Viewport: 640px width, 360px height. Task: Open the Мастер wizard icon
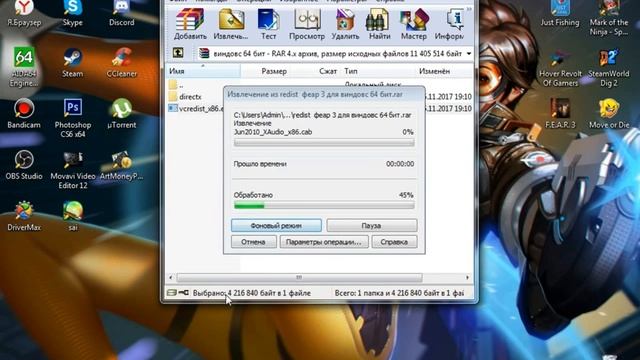(x=413, y=24)
